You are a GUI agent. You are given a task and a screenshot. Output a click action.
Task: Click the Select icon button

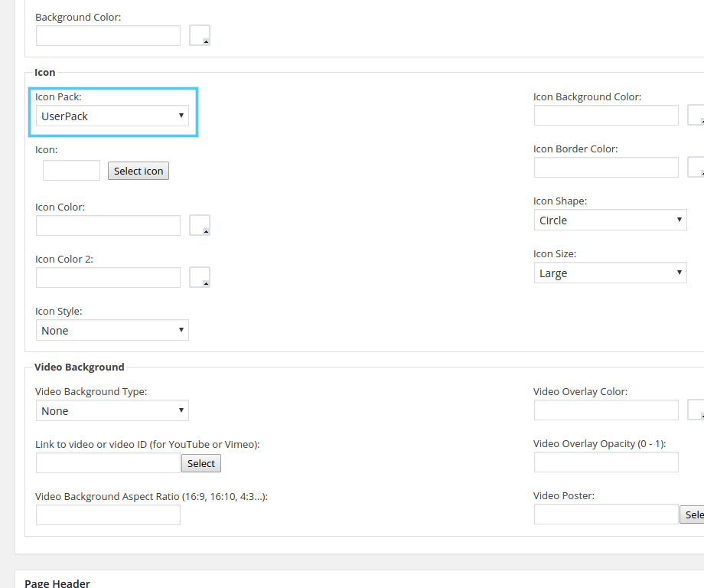point(139,171)
